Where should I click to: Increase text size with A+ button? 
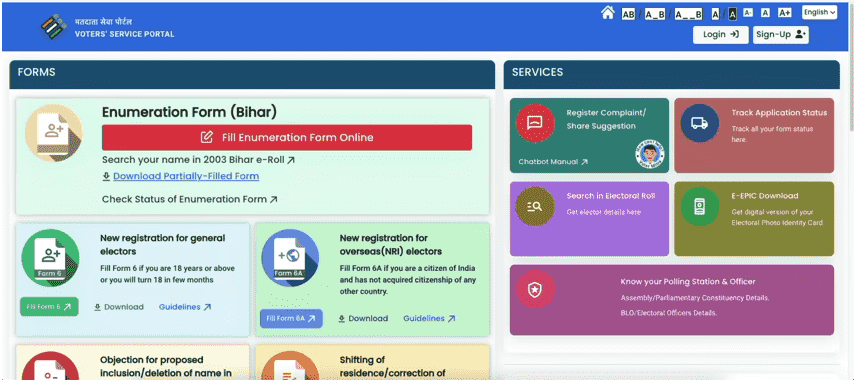[784, 13]
